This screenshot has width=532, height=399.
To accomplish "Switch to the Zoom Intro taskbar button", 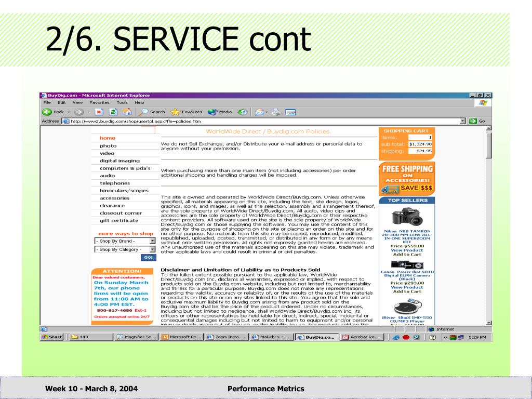I will click(227, 337).
